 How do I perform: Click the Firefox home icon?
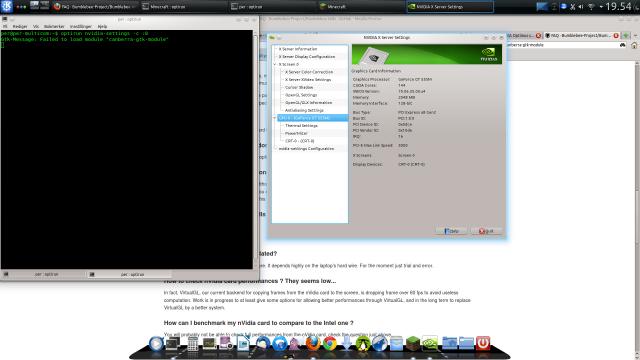pyautogui.click(x=634, y=45)
